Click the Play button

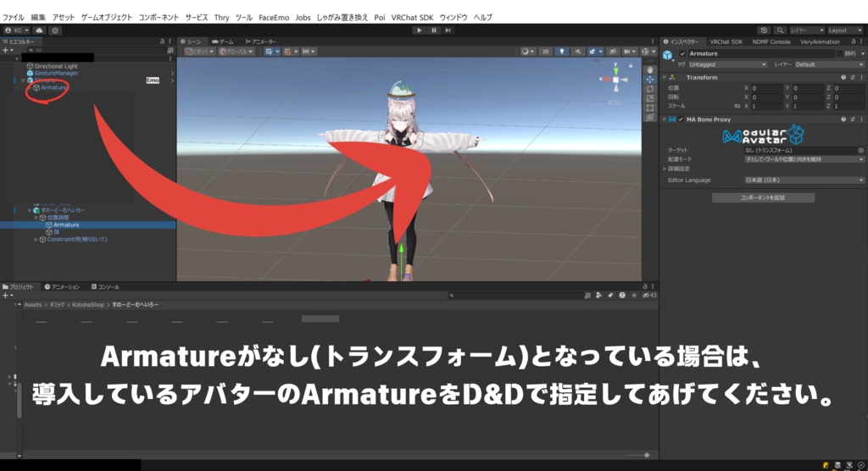click(419, 30)
